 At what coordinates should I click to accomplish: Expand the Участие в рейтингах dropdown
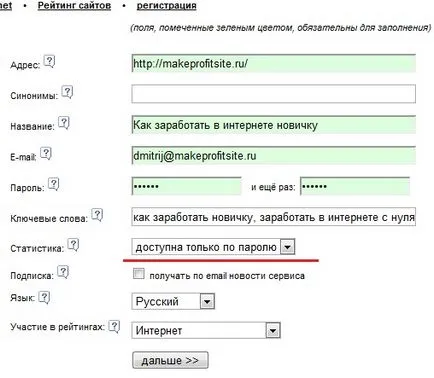pyautogui.click(x=206, y=330)
